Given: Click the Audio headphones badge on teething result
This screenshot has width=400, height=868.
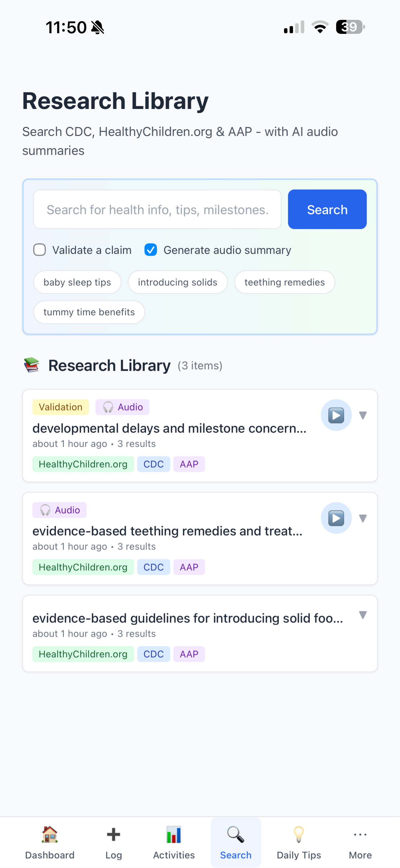Looking at the screenshot, I should 59,510.
